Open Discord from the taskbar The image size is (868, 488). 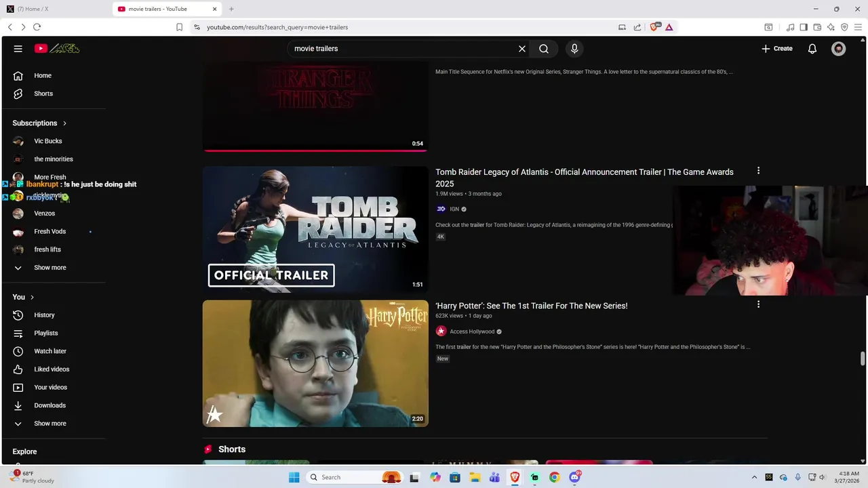click(x=575, y=477)
